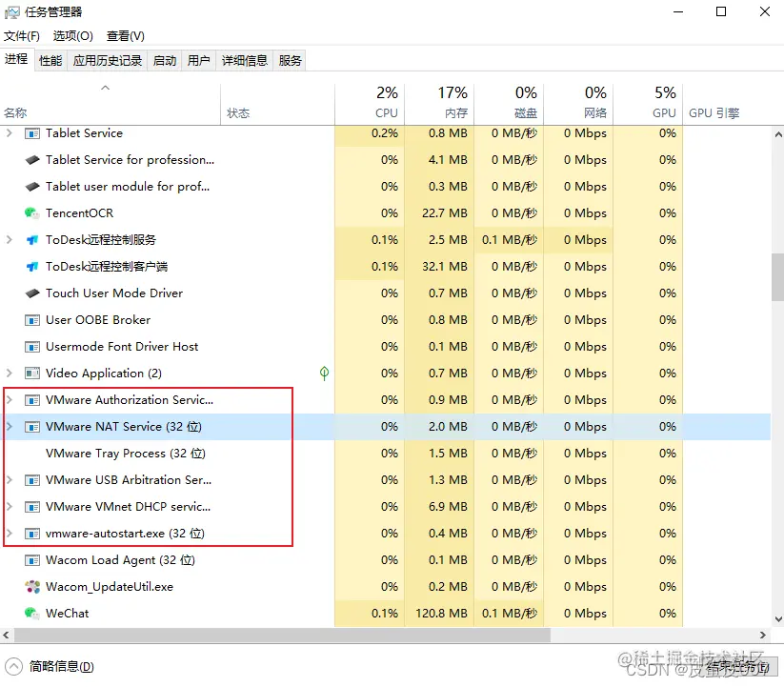Click the VMware NAT Service icon
Screen dimensions: 784x687
coord(32,427)
